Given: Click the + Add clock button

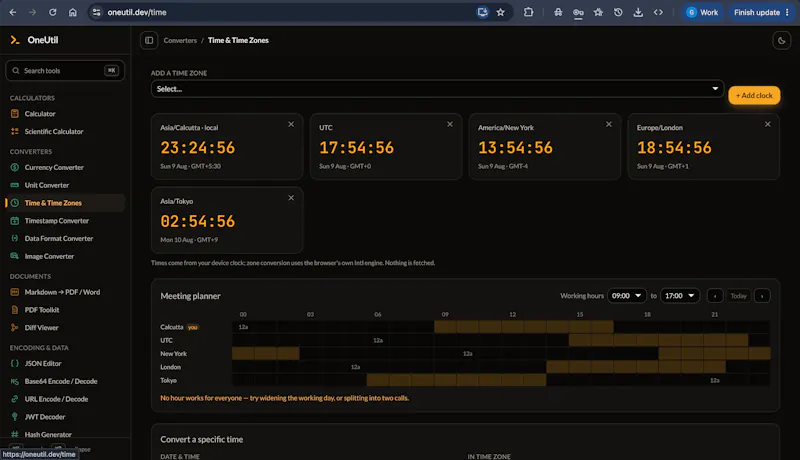Looking at the screenshot, I should click(754, 95).
